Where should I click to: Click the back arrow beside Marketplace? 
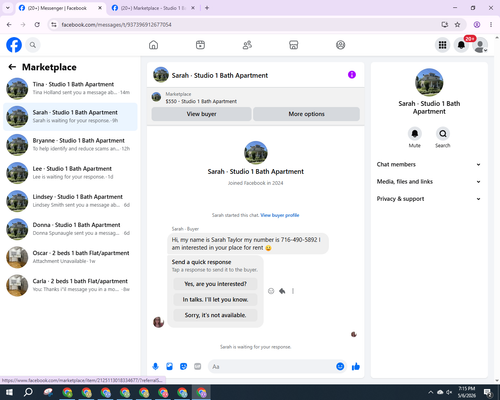(x=12, y=67)
